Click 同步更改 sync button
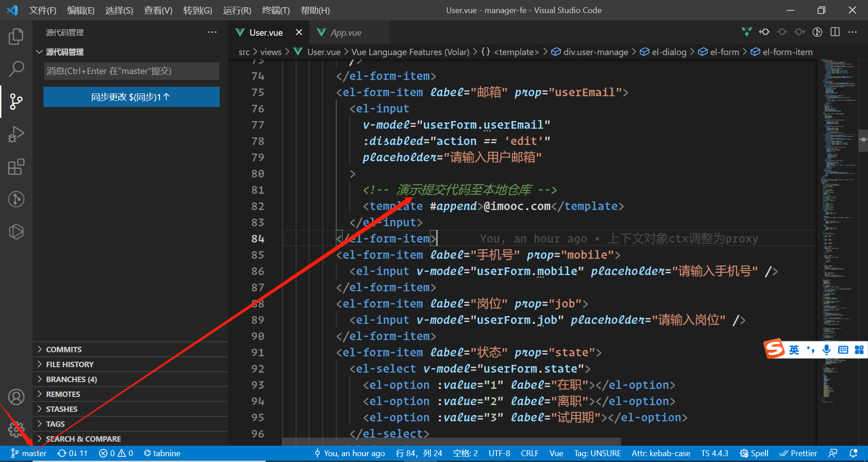The width and height of the screenshot is (868, 462). (x=132, y=97)
